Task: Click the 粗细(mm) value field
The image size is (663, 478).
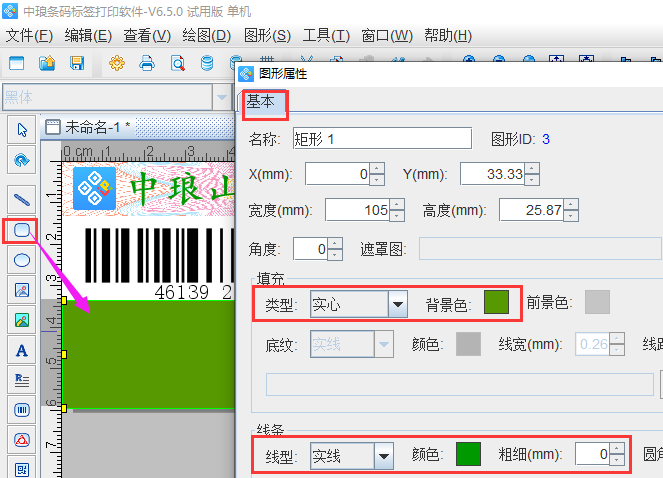Action: tap(592, 454)
